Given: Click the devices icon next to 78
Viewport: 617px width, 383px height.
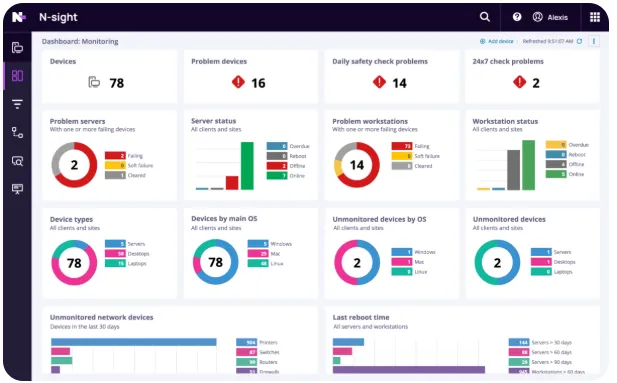Looking at the screenshot, I should pyautogui.click(x=94, y=82).
